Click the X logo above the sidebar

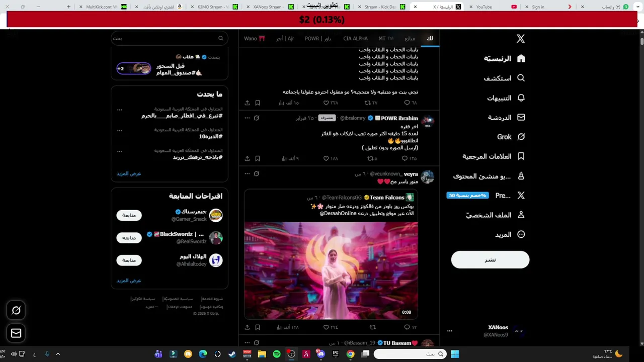[521, 39]
